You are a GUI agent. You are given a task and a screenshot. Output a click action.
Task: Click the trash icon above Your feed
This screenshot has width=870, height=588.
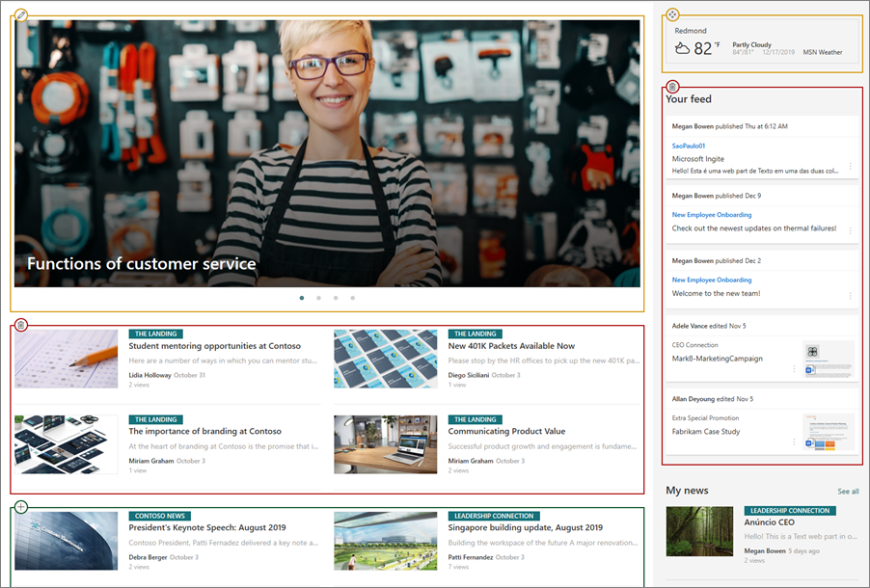672,87
